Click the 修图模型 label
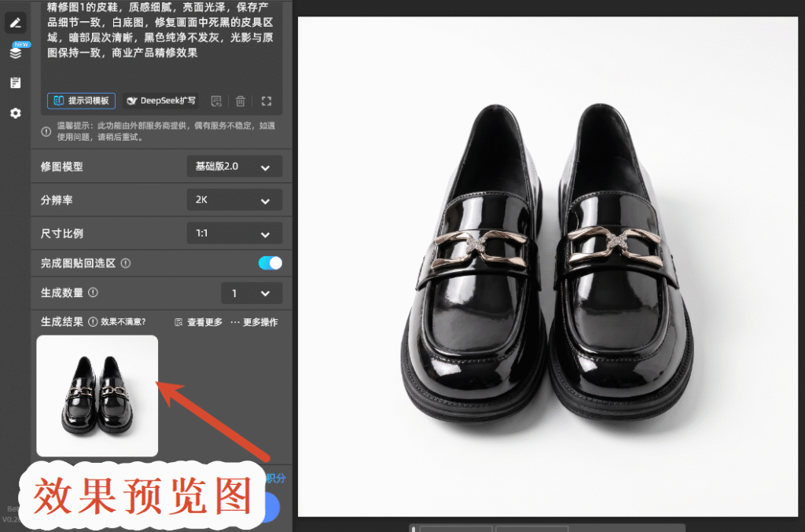The width and height of the screenshot is (805, 532). coord(61,167)
